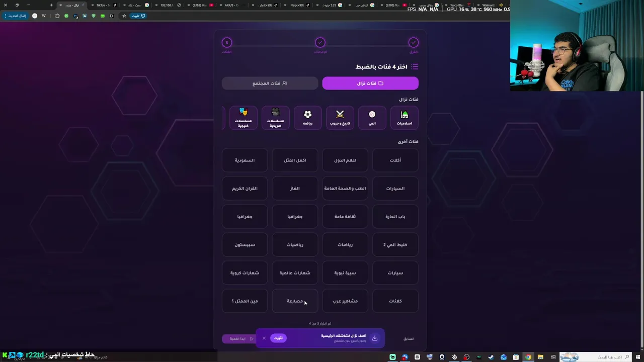This screenshot has height=362, width=644.
Task: Go back with the السابق link
Action: pyautogui.click(x=409, y=339)
